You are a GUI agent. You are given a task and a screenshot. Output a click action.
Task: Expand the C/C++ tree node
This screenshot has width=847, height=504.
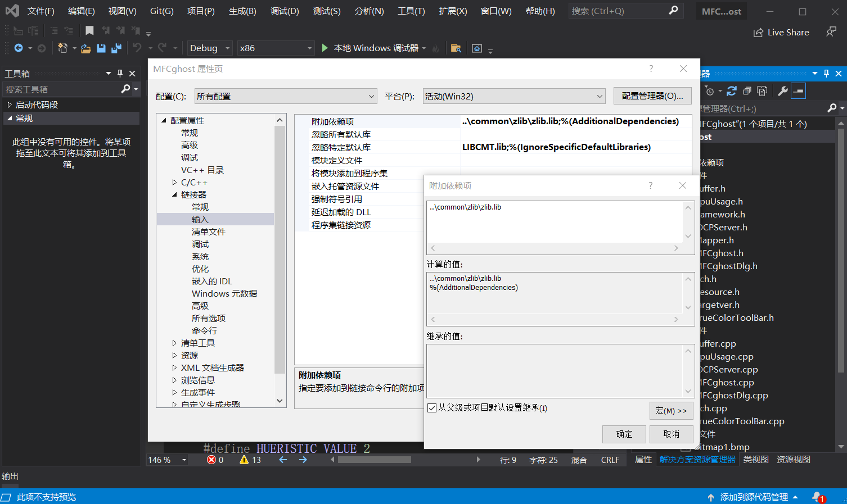tap(174, 183)
